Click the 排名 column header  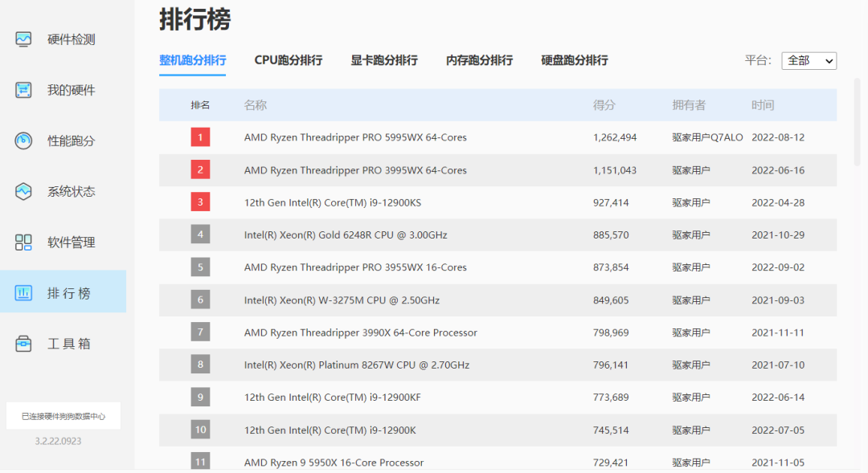tap(200, 105)
